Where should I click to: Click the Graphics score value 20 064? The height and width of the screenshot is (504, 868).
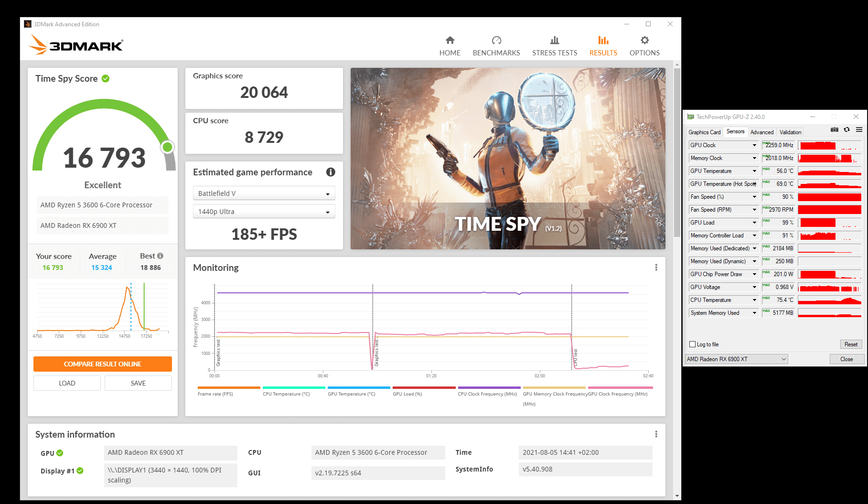tap(264, 92)
